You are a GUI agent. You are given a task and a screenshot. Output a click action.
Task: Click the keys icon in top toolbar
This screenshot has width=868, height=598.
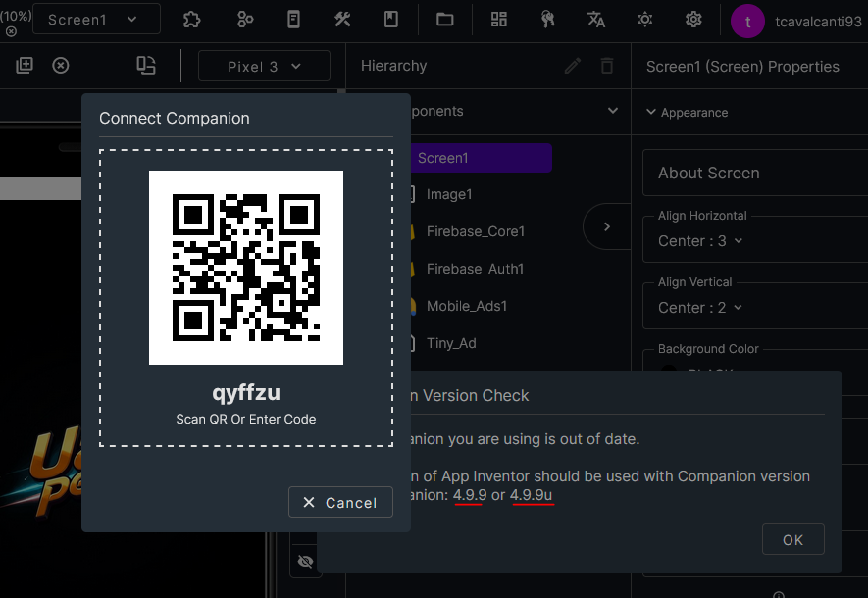pyautogui.click(x=547, y=20)
